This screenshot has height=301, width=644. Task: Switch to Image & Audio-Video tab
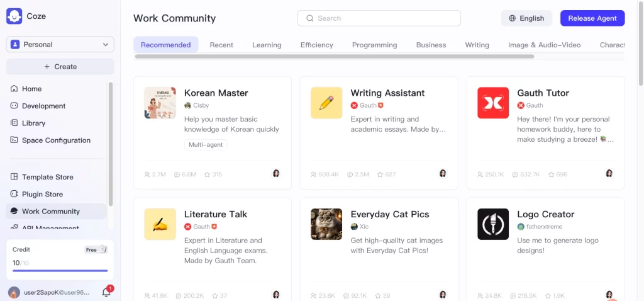[545, 45]
